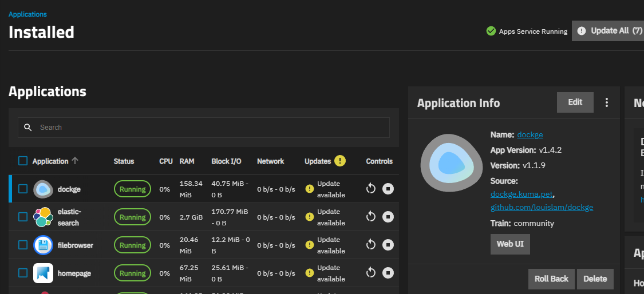Open the Application Info three-dot menu

click(607, 102)
